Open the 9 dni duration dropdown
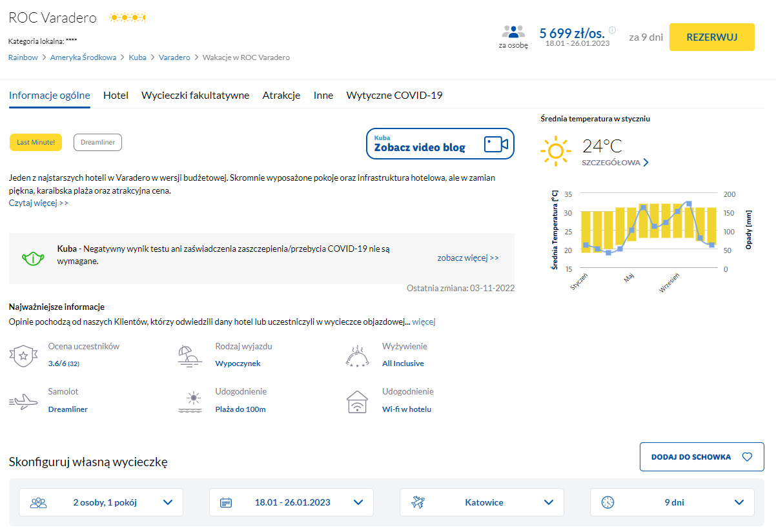Viewport: 776px width, 532px height. tap(672, 502)
